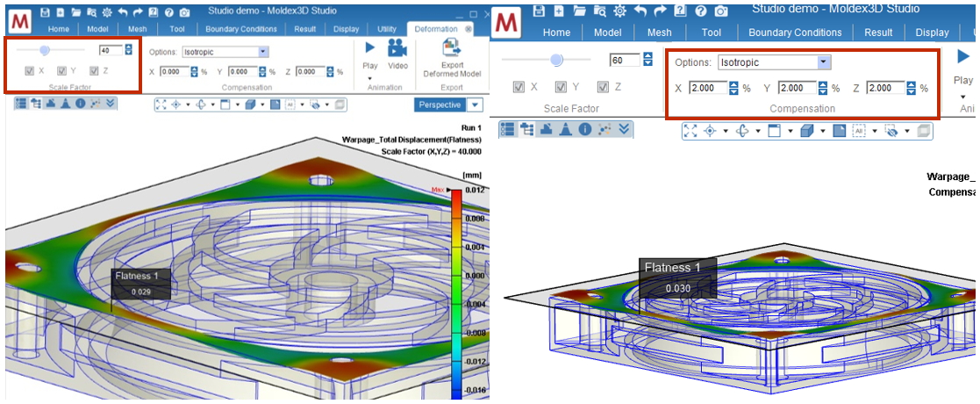Click Export Deformed Model icon in left window

[451, 47]
